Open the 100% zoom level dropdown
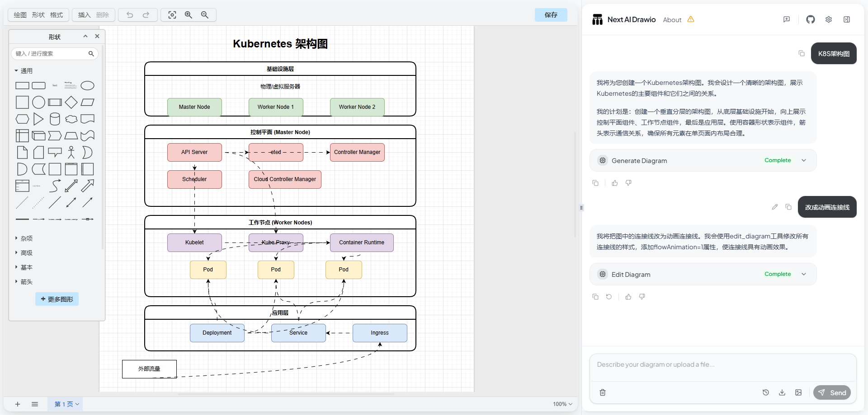The width and height of the screenshot is (868, 415). coord(562,404)
